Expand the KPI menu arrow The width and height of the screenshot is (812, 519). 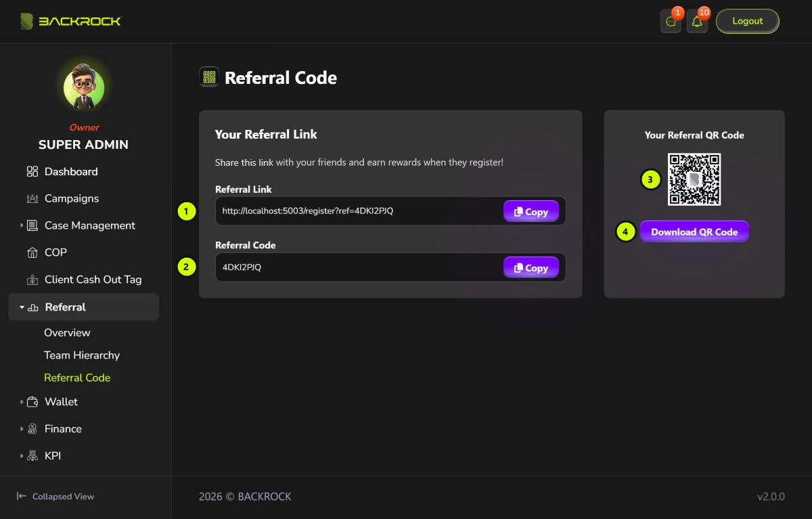click(22, 456)
